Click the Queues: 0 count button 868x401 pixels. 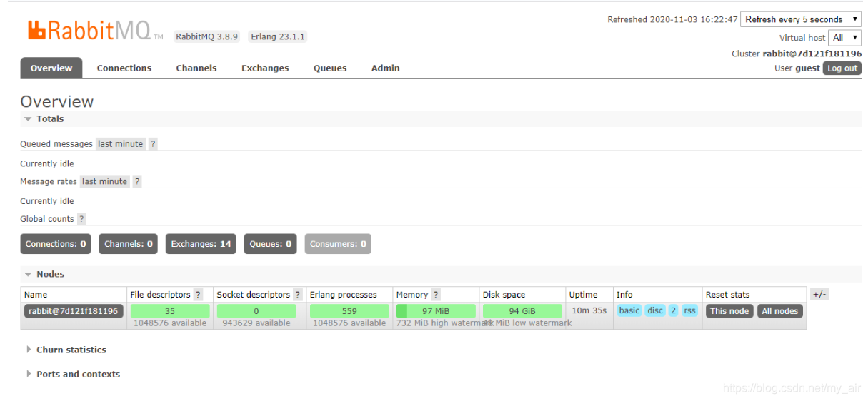271,244
